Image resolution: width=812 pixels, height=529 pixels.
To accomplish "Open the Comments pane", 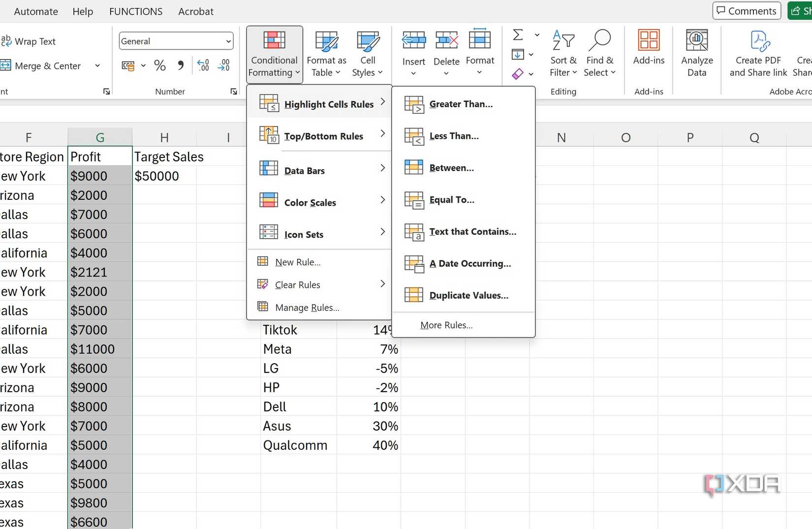I will pos(746,10).
